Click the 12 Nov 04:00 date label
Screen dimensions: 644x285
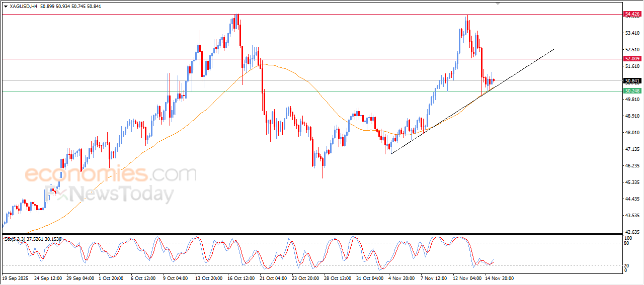(x=466, y=278)
